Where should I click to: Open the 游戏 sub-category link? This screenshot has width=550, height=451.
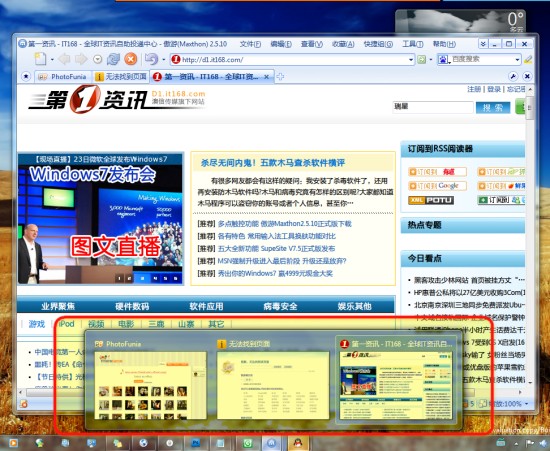[x=36, y=324]
